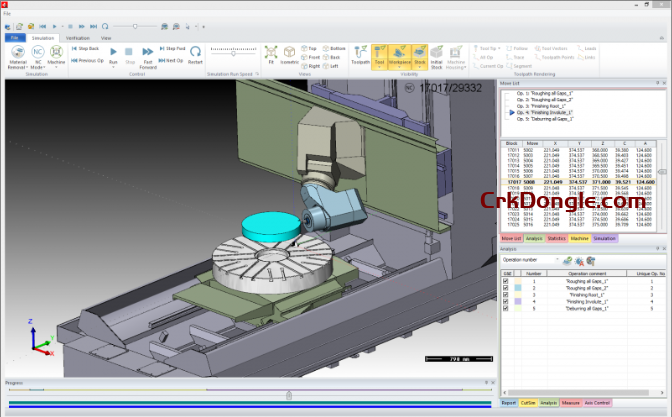Uncheck the operation 5 Deburring checkbox
Viewport: 672px width, 417px height.
tap(506, 308)
